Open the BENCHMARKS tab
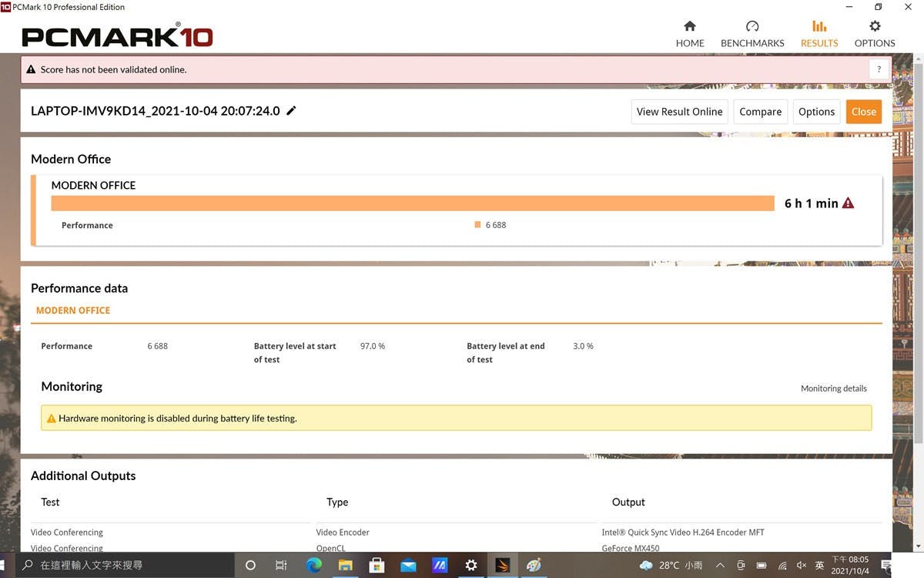 pos(752,34)
